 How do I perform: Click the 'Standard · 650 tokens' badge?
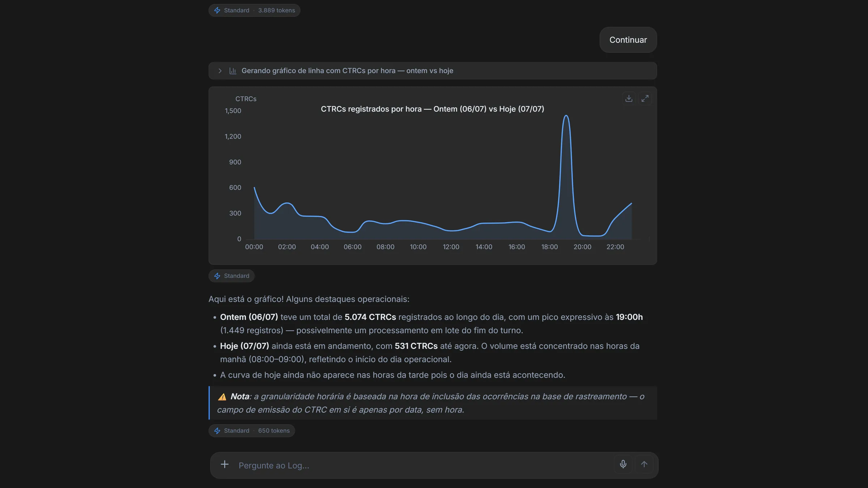252,431
